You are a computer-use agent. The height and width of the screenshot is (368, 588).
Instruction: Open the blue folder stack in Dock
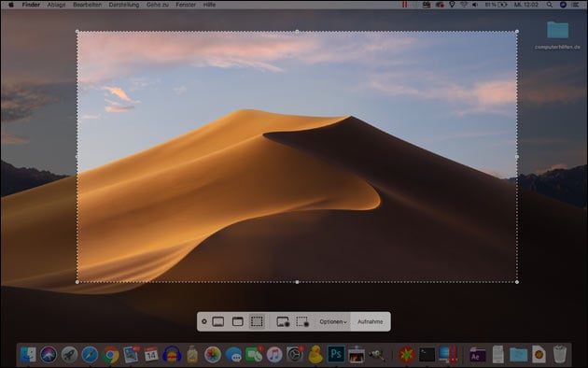[518, 355]
